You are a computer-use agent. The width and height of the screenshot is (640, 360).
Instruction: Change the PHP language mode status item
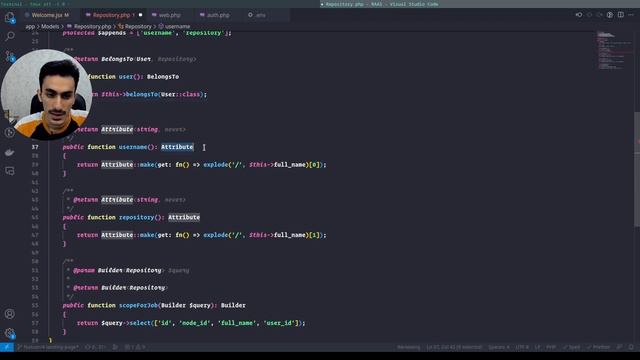551,347
